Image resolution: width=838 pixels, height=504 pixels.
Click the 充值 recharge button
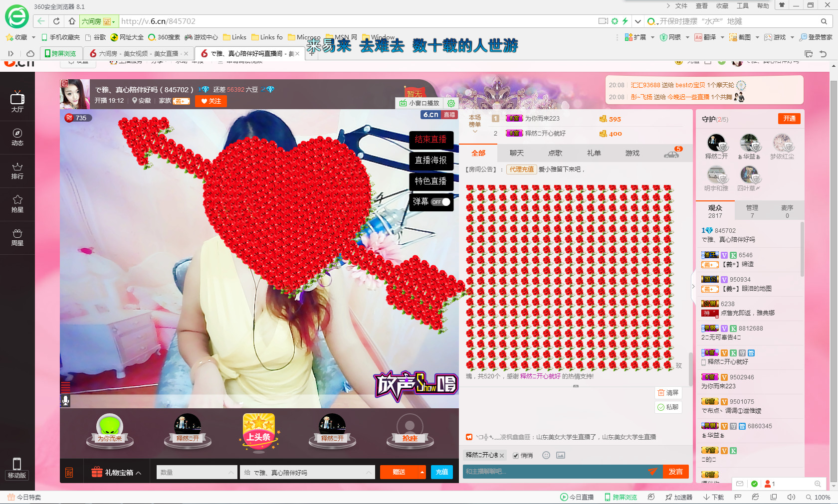click(x=442, y=472)
